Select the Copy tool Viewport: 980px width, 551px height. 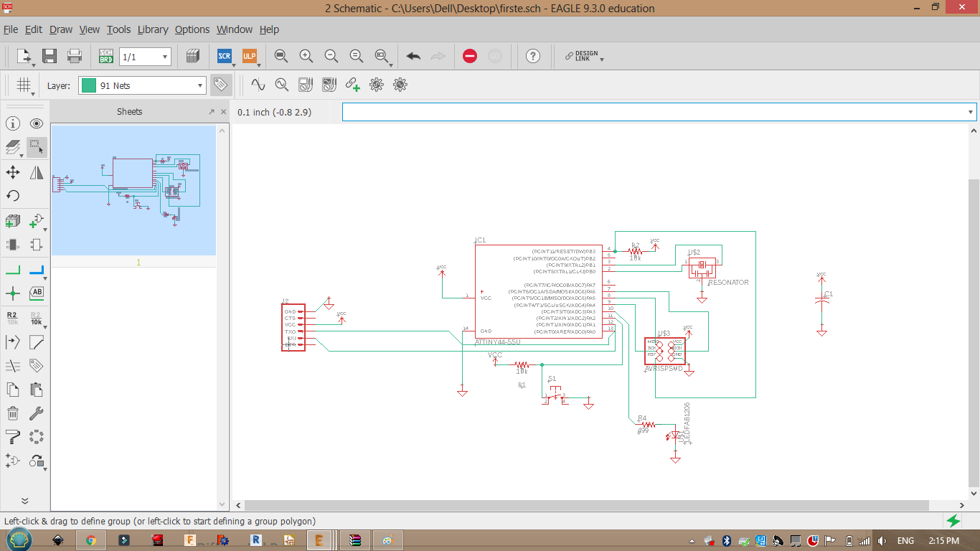tap(13, 390)
